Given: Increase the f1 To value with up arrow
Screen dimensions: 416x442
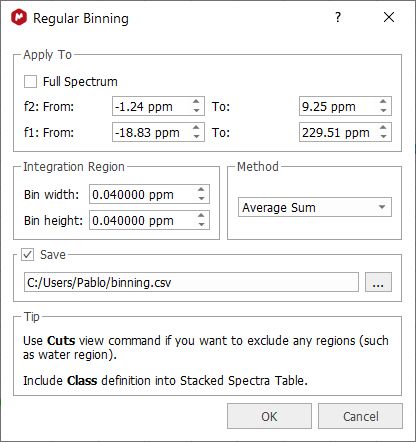Looking at the screenshot, I should pyautogui.click(x=383, y=128).
